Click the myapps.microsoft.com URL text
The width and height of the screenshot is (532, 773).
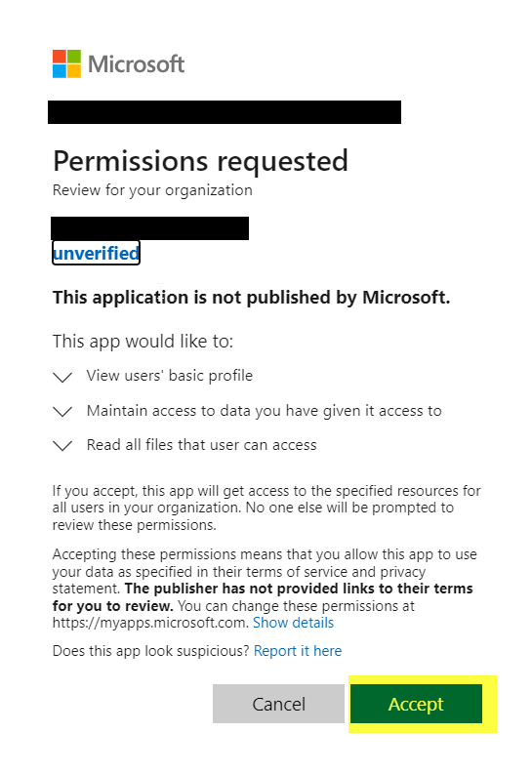tap(150, 623)
